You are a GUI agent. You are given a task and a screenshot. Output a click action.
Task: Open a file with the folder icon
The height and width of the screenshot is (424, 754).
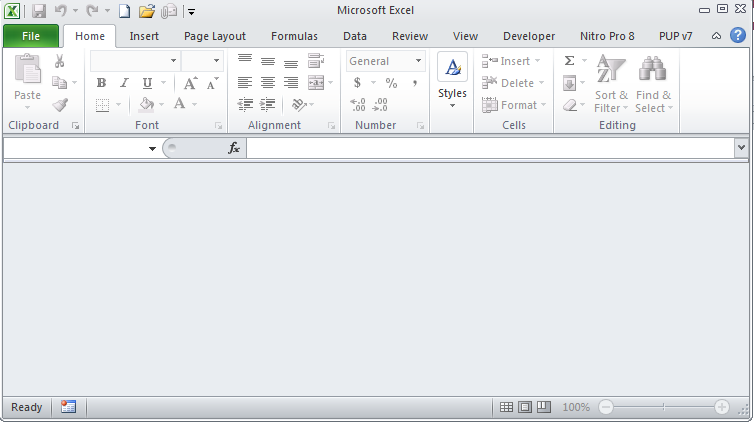[x=147, y=11]
